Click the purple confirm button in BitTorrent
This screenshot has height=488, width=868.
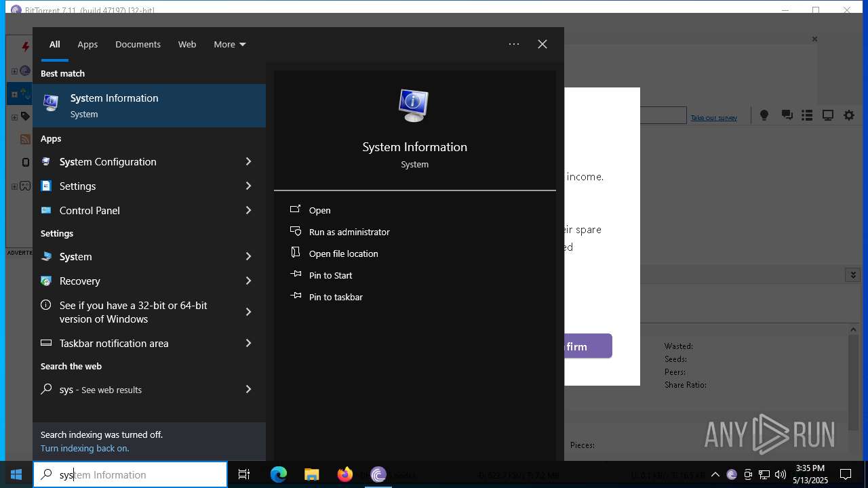[589, 346]
